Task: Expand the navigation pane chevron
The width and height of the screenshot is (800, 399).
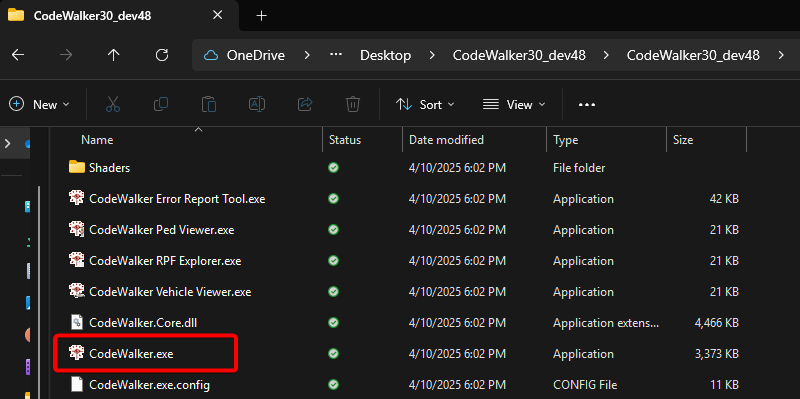Action: [x=8, y=143]
